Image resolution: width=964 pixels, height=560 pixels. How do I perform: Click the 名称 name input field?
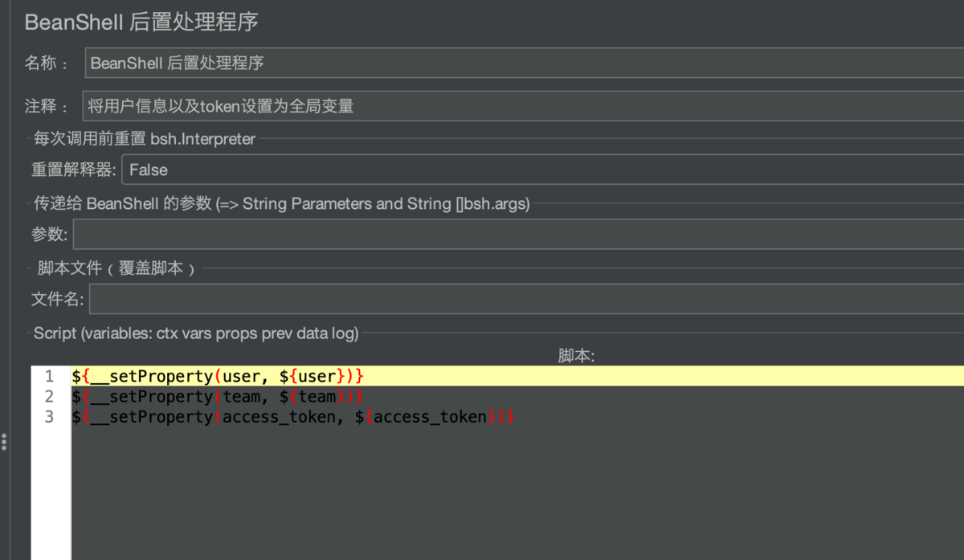(525, 63)
